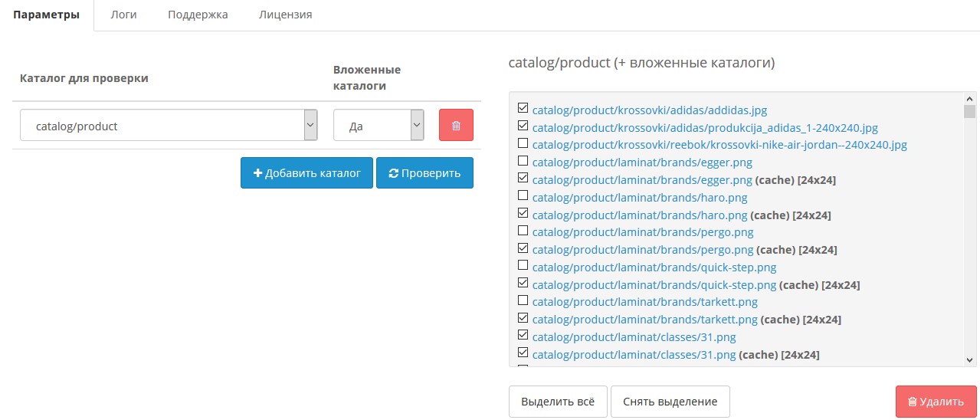The height and width of the screenshot is (420, 980).
Task: Click the file list scrollbar thumb
Action: pyautogui.click(x=969, y=113)
